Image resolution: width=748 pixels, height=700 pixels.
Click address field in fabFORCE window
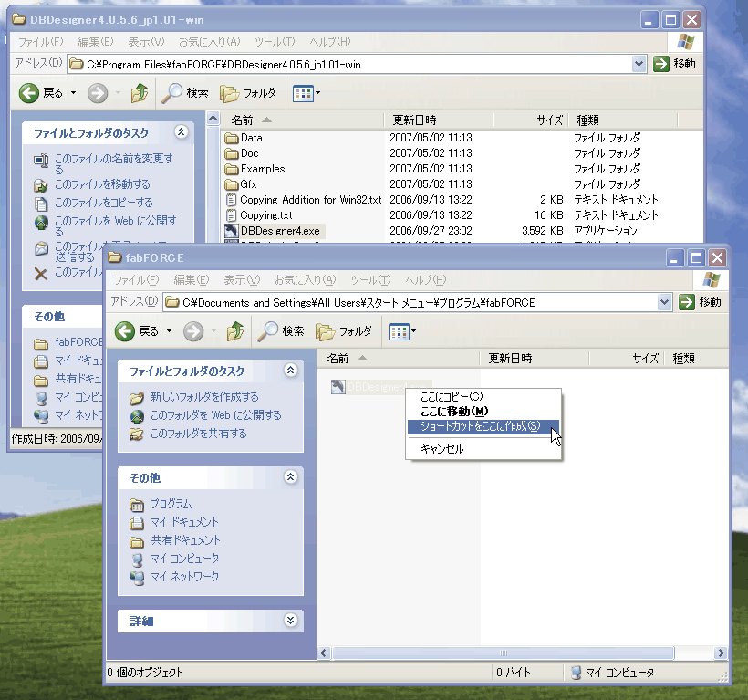pyautogui.click(x=411, y=302)
